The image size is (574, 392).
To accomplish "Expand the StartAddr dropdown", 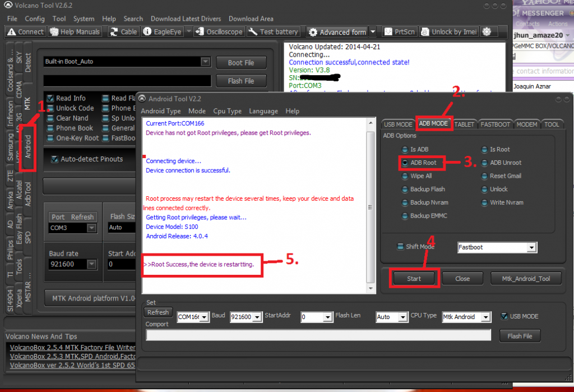I will 327,317.
